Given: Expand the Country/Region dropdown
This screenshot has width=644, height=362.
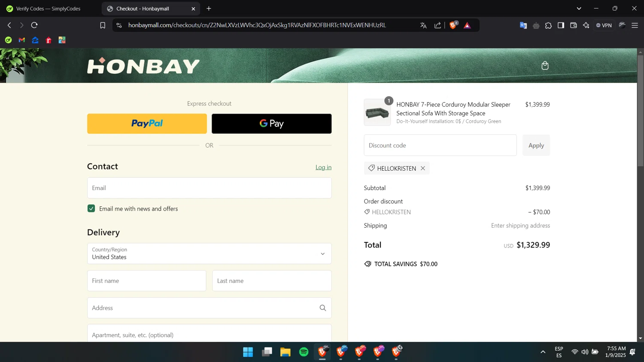Looking at the screenshot, I should coord(209,253).
